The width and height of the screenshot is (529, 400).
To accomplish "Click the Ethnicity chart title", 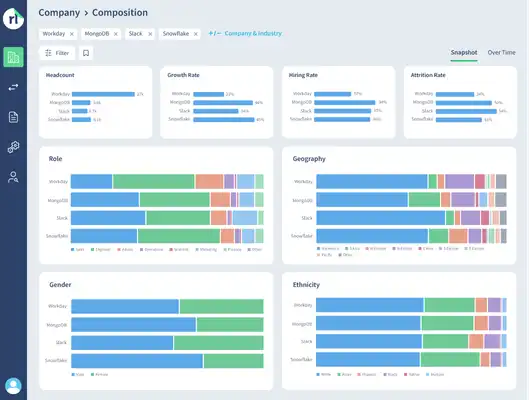I will 306,285.
